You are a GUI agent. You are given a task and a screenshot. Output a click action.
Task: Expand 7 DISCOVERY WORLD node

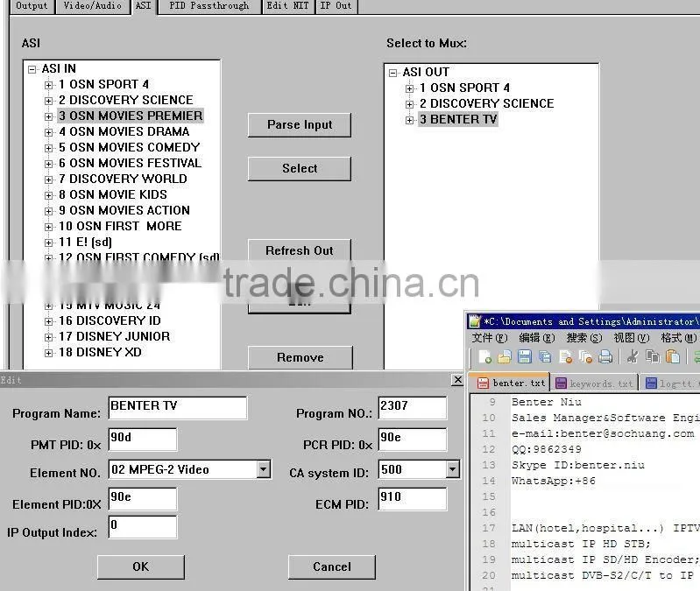coord(49,179)
